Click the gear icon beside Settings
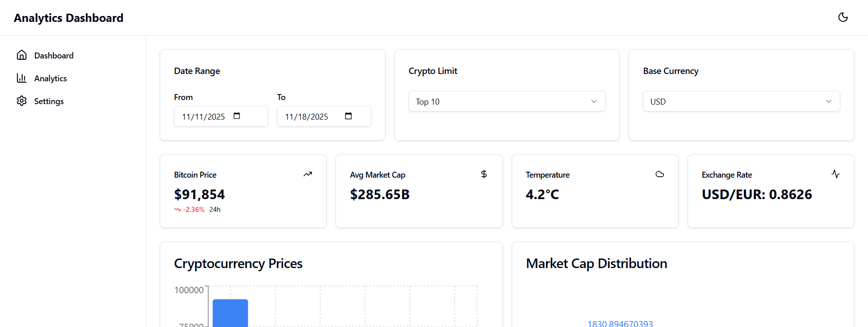The width and height of the screenshot is (868, 327). [21, 101]
